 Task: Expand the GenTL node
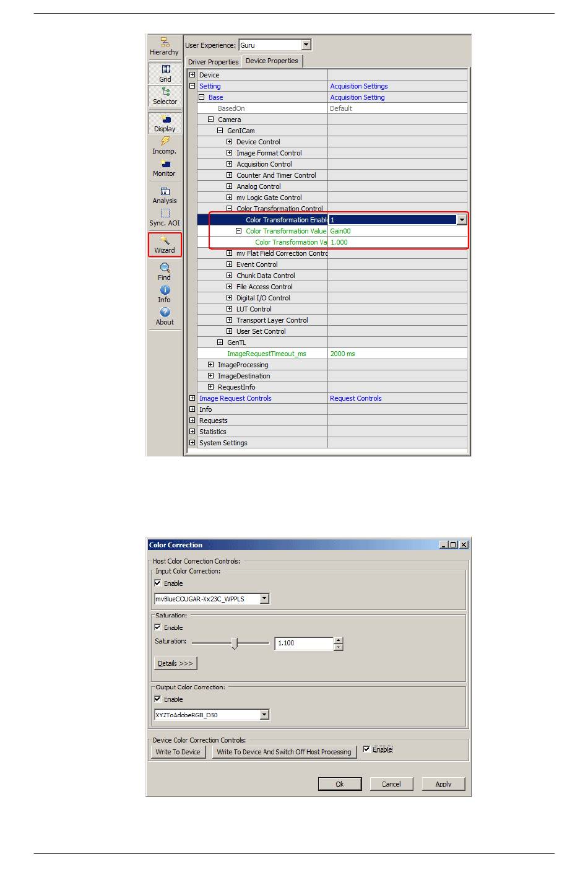click(220, 342)
